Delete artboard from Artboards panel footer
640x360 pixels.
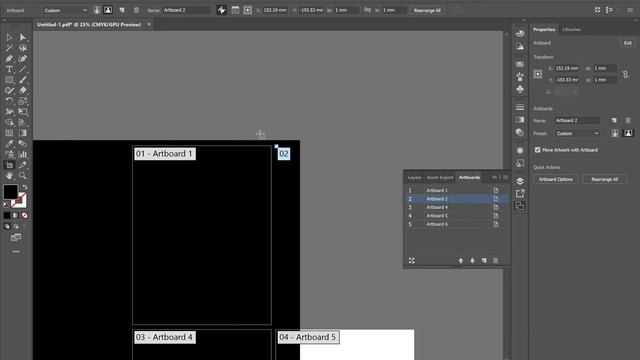(496, 261)
